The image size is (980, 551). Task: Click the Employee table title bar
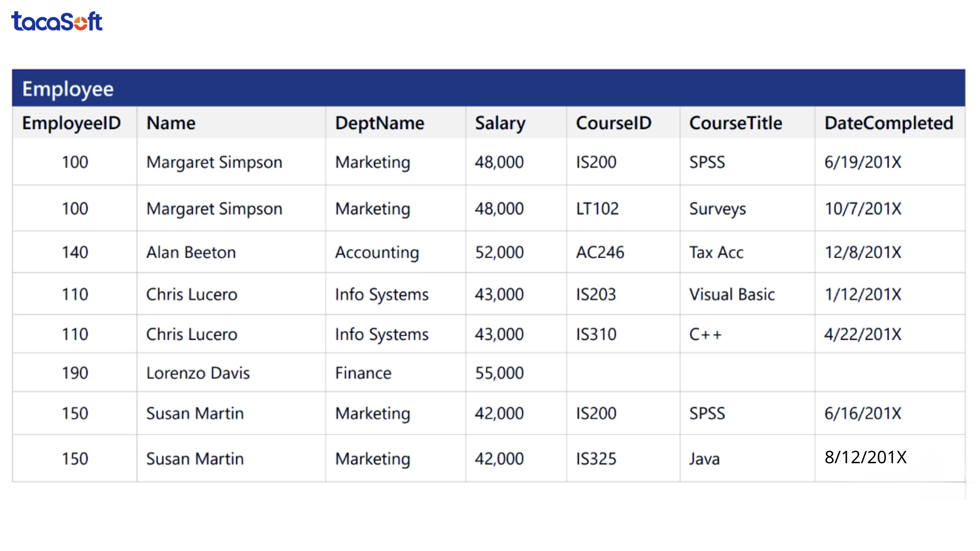(x=488, y=88)
